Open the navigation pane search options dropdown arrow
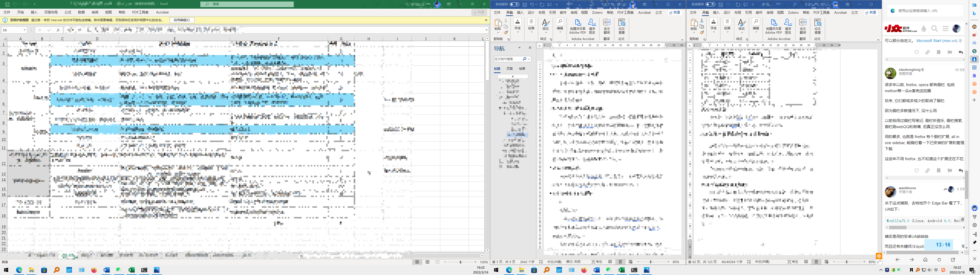 pyautogui.click(x=529, y=59)
